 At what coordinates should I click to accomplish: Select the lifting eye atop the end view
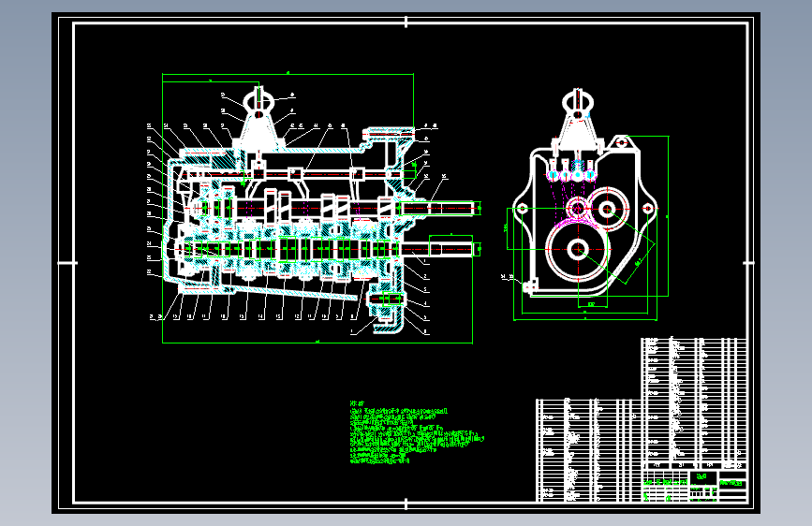(578, 103)
